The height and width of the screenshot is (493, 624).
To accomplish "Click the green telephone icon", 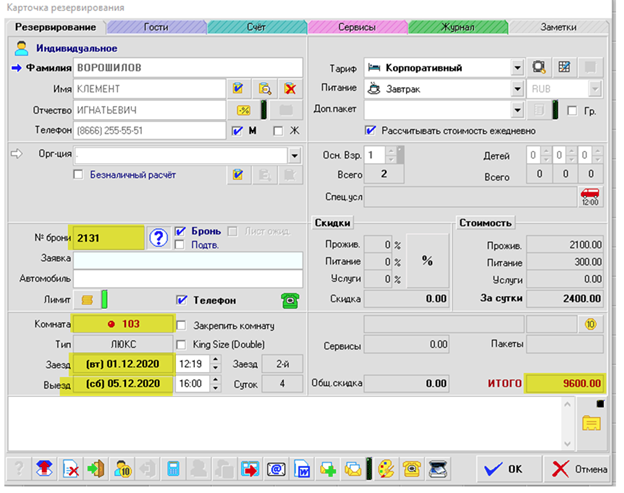I will [290, 299].
